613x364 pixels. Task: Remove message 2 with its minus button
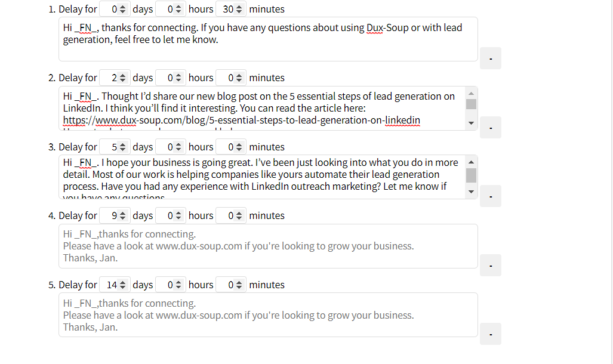491,128
